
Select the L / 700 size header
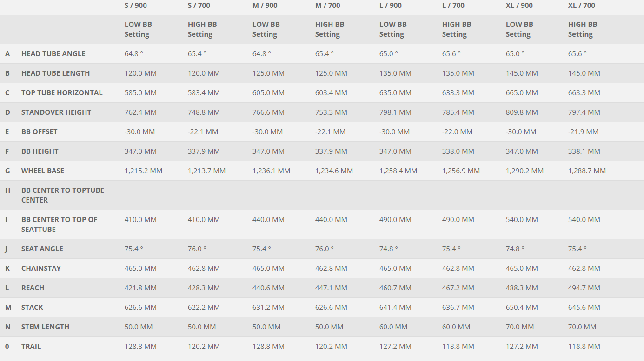[453, 6]
